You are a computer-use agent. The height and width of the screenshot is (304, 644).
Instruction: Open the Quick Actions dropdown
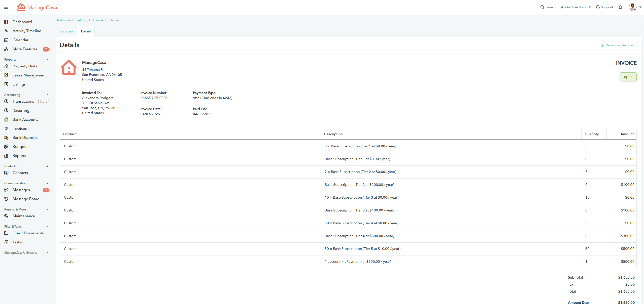(576, 7)
